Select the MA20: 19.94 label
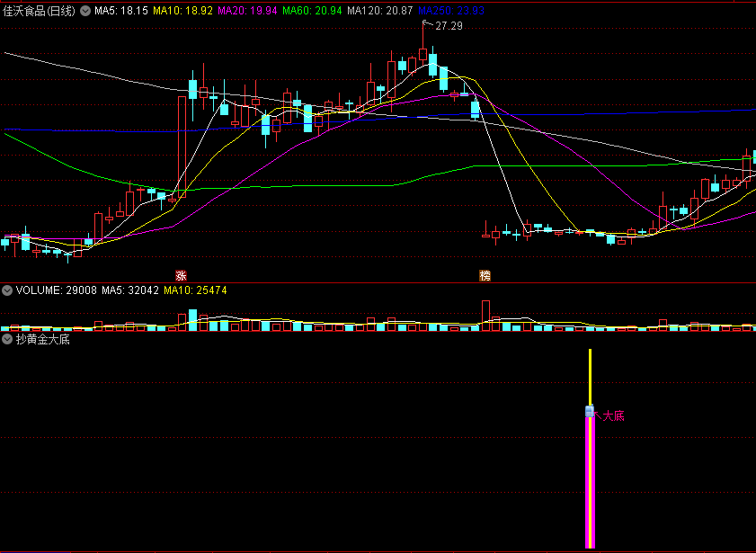The image size is (756, 553). tap(247, 11)
